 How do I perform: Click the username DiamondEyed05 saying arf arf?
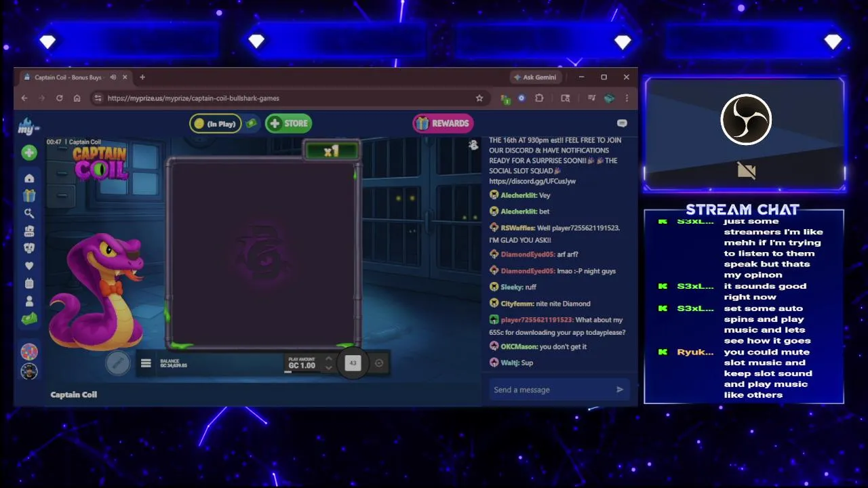tap(528, 254)
